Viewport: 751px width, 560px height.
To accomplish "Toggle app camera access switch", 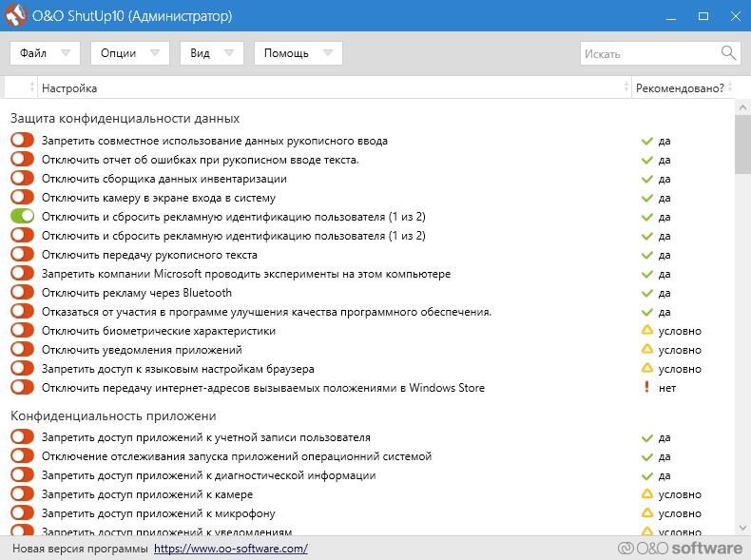I will click(x=22, y=493).
